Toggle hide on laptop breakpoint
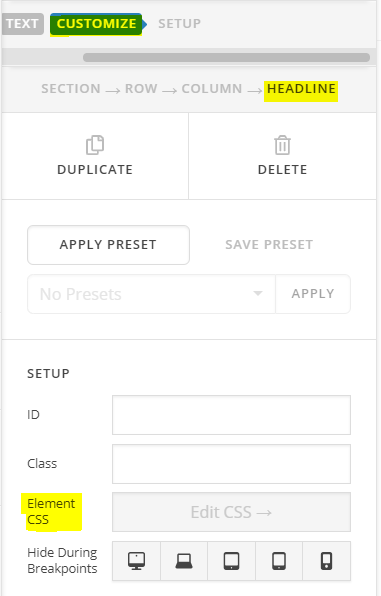 tap(184, 561)
